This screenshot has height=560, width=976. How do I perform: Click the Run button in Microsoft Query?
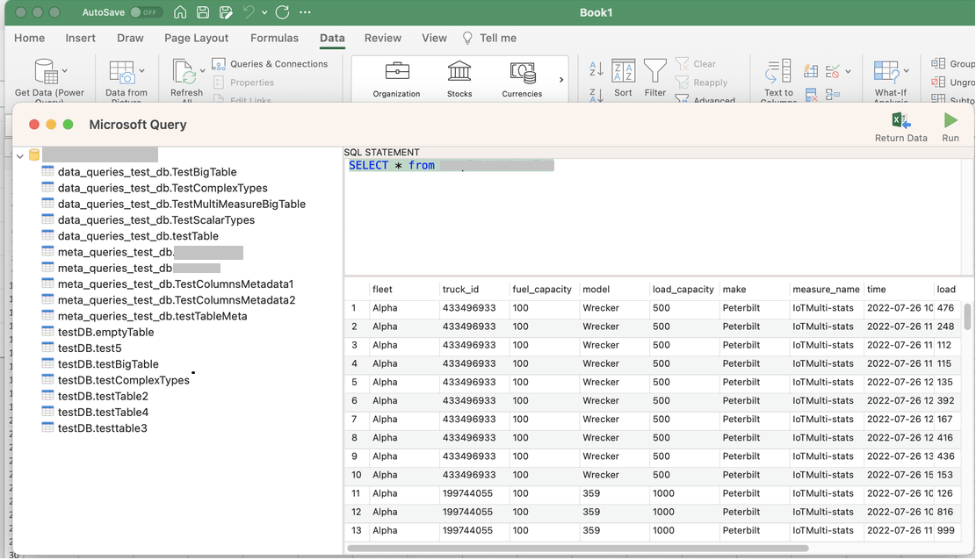[950, 127]
